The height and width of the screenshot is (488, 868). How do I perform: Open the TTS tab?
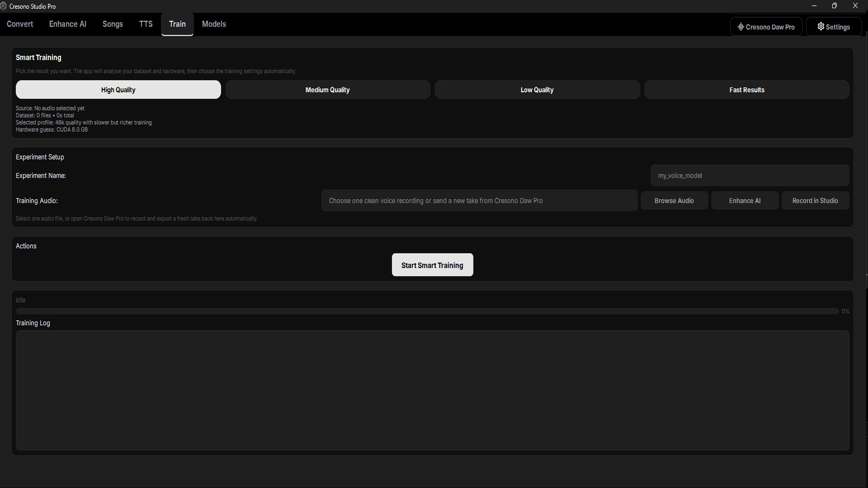click(146, 24)
